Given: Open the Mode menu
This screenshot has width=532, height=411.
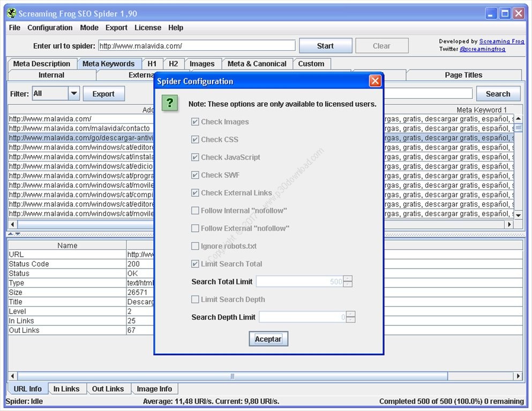Looking at the screenshot, I should coord(89,28).
